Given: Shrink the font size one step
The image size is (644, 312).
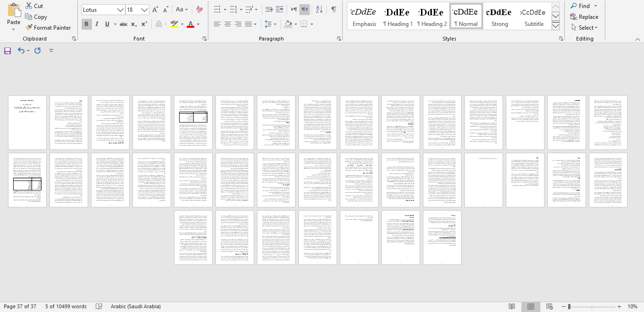Looking at the screenshot, I should (x=166, y=9).
